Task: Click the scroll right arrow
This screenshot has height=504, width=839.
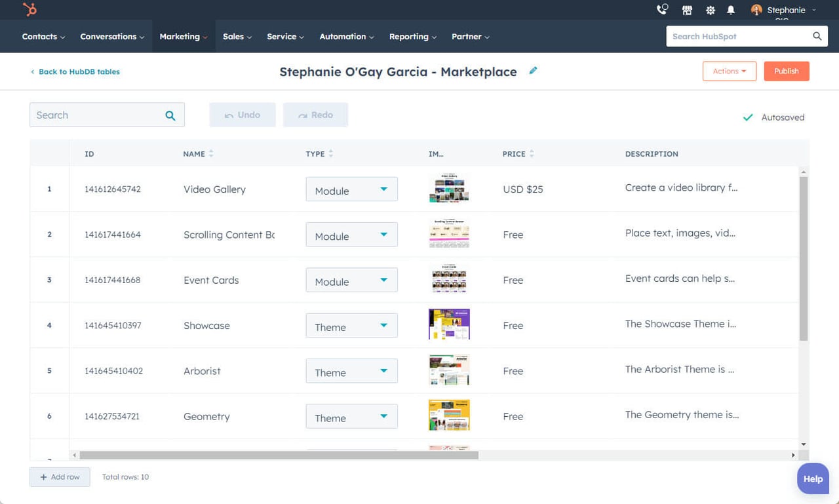Action: click(793, 455)
